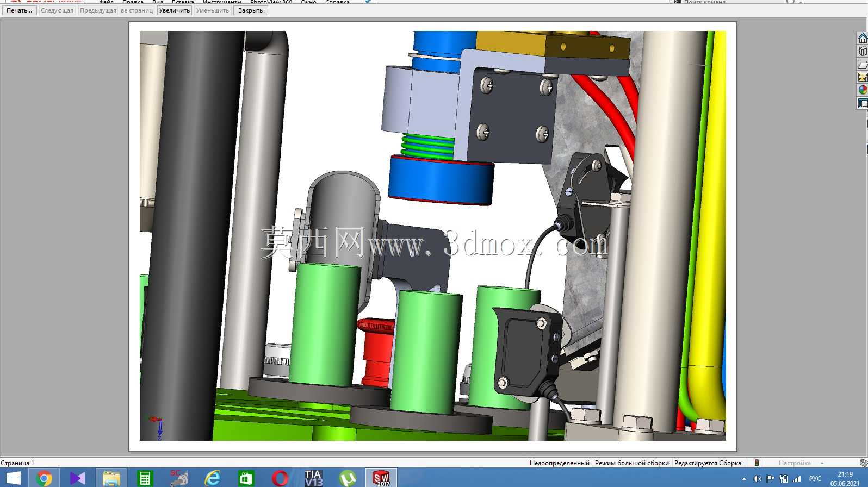Image resolution: width=868 pixels, height=487 pixels.
Task: Click the Уменьшить zoom button
Action: point(213,10)
